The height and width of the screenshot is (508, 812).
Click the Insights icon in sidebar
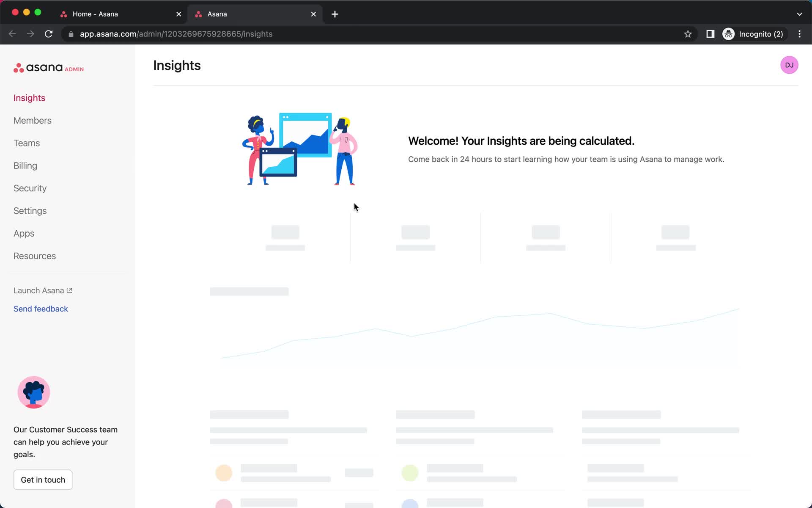29,97
